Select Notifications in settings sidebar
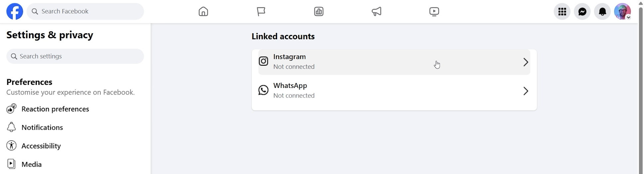Screen dimensions: 644x174 [x=42, y=127]
